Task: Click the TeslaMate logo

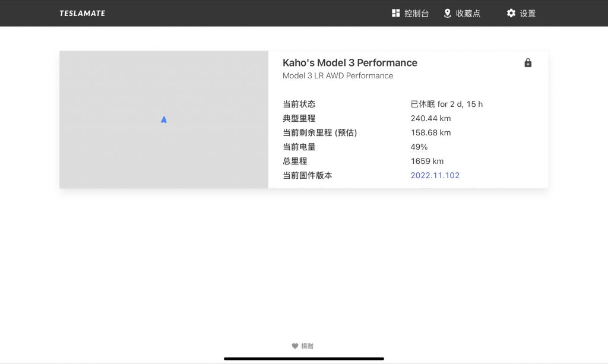Action: [82, 13]
